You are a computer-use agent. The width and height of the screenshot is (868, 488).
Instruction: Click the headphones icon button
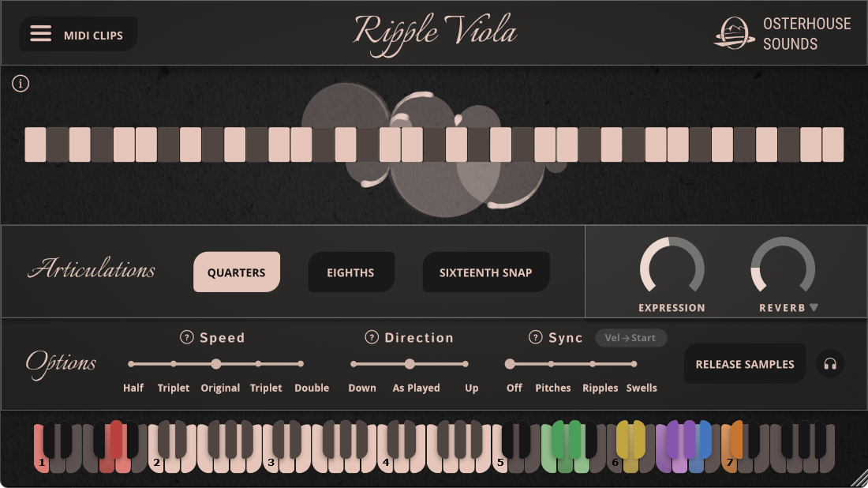coord(830,364)
